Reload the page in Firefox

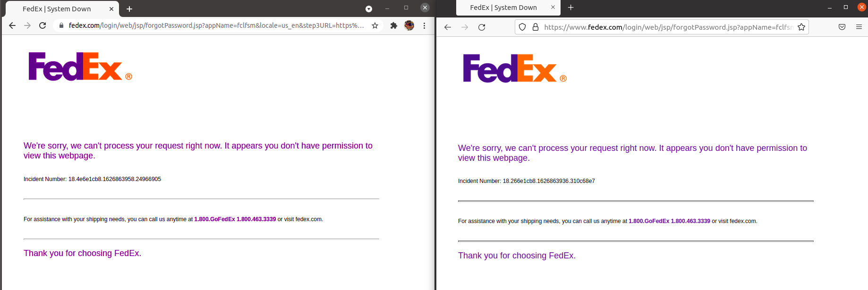click(481, 27)
